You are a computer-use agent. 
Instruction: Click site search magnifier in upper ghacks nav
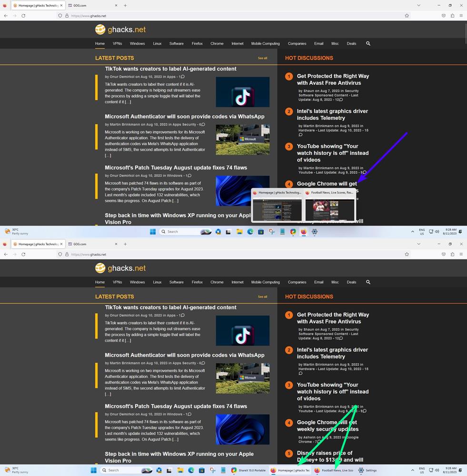pyautogui.click(x=368, y=43)
